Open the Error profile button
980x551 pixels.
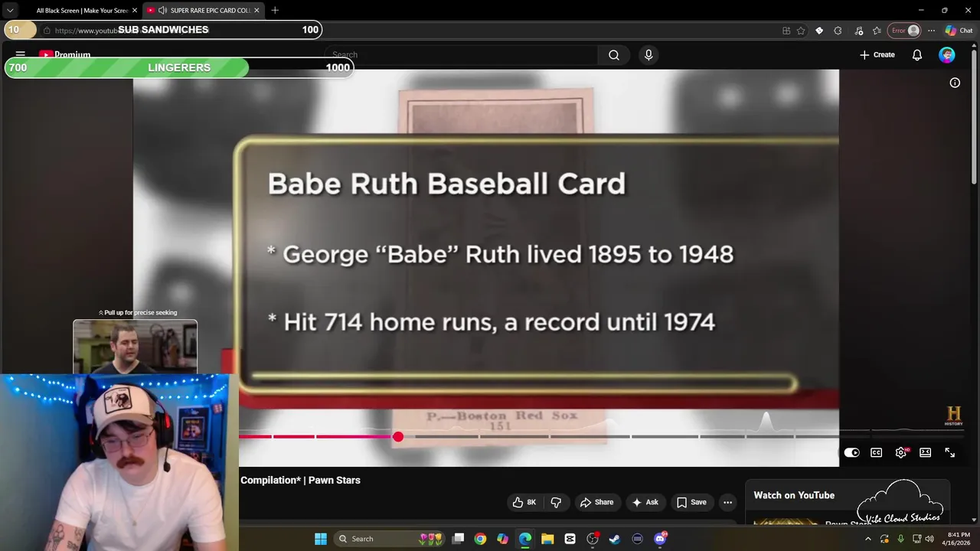(905, 31)
